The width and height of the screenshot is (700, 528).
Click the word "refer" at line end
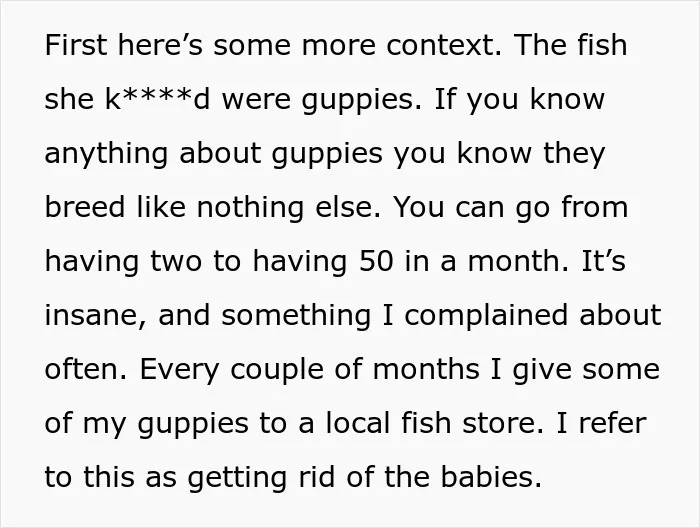pos(612,423)
